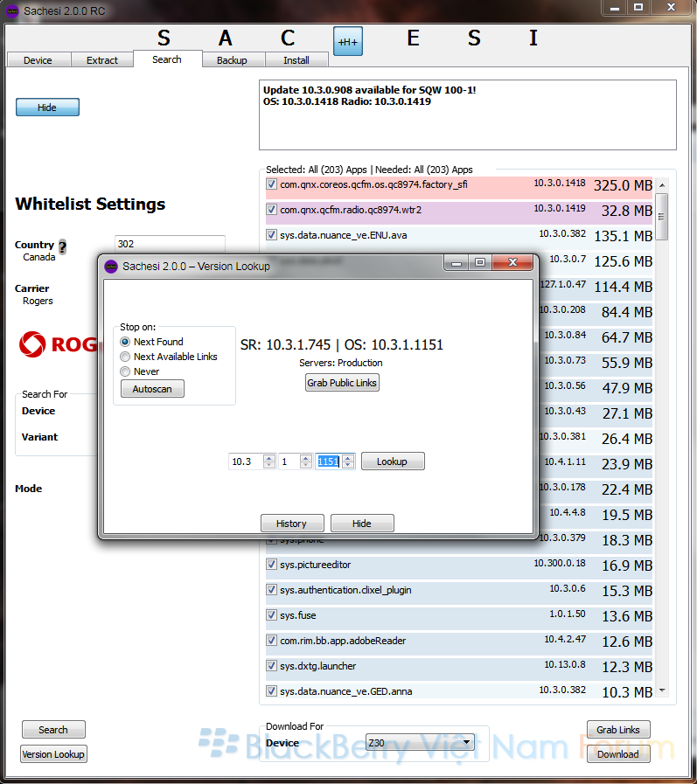The image size is (697, 784).
Task: Click the 325.0 MB size entry
Action: pyautogui.click(x=623, y=185)
